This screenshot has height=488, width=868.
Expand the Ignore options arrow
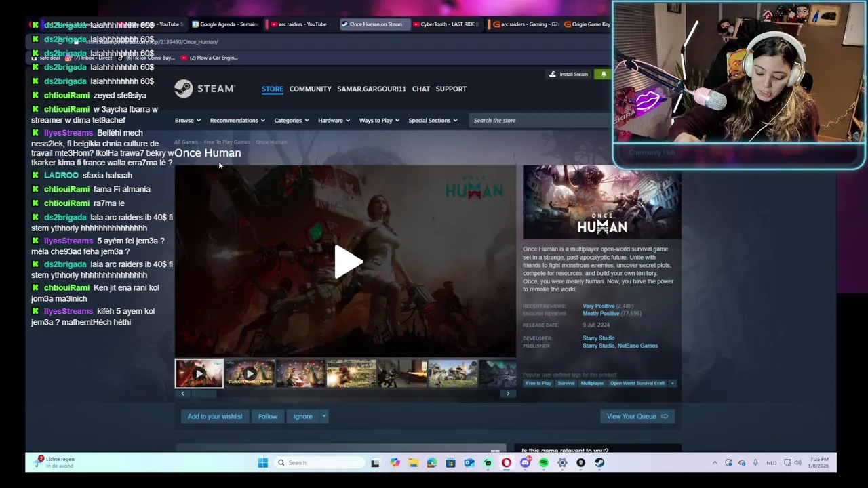[x=324, y=416]
